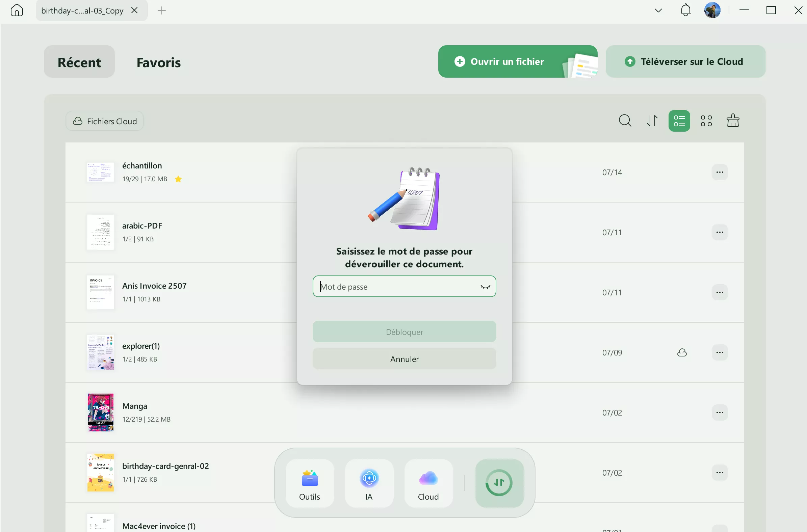Toggle password visibility eye icon

click(x=485, y=287)
